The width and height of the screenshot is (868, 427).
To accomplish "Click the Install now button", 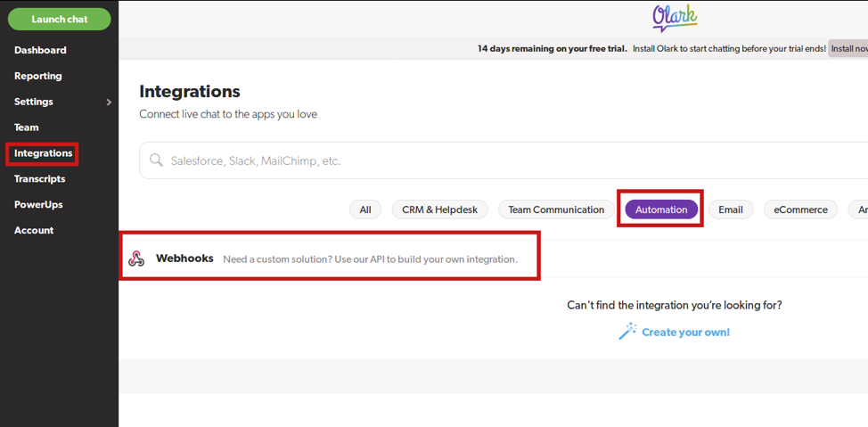I will (848, 49).
